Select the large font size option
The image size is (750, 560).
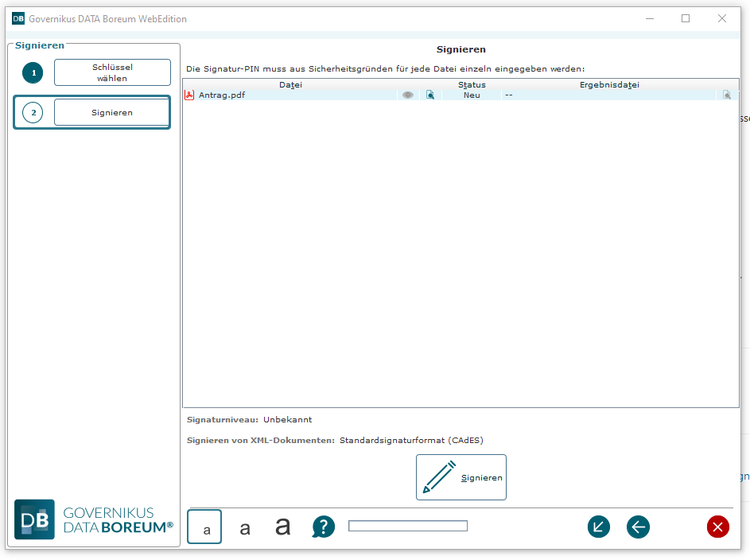tap(283, 527)
